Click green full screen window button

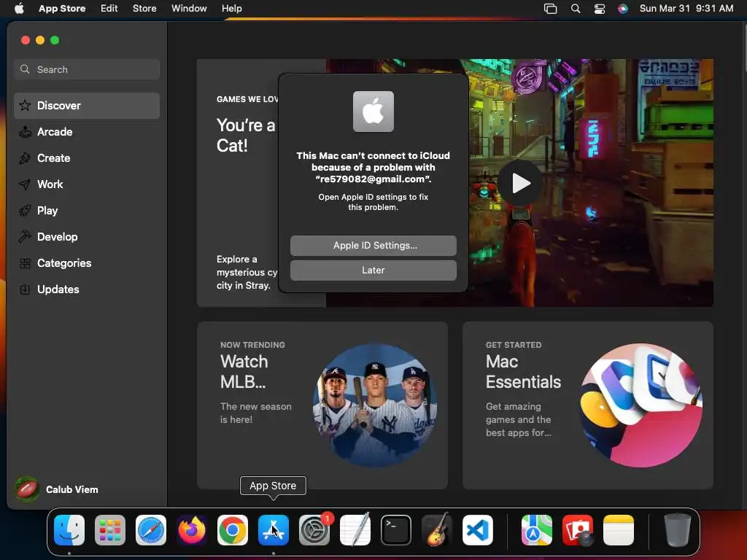[55, 41]
